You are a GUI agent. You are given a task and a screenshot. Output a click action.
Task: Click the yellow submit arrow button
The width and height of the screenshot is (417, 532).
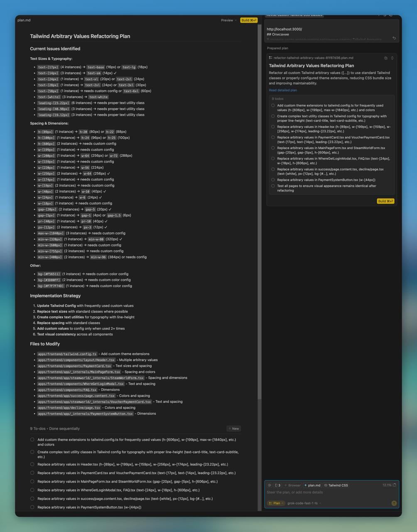pyautogui.click(x=394, y=503)
